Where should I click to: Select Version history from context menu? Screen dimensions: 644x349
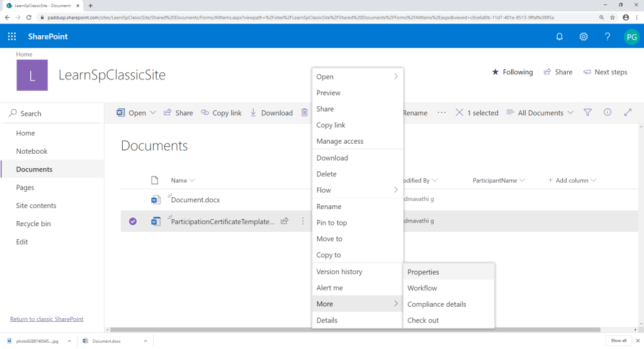click(339, 272)
